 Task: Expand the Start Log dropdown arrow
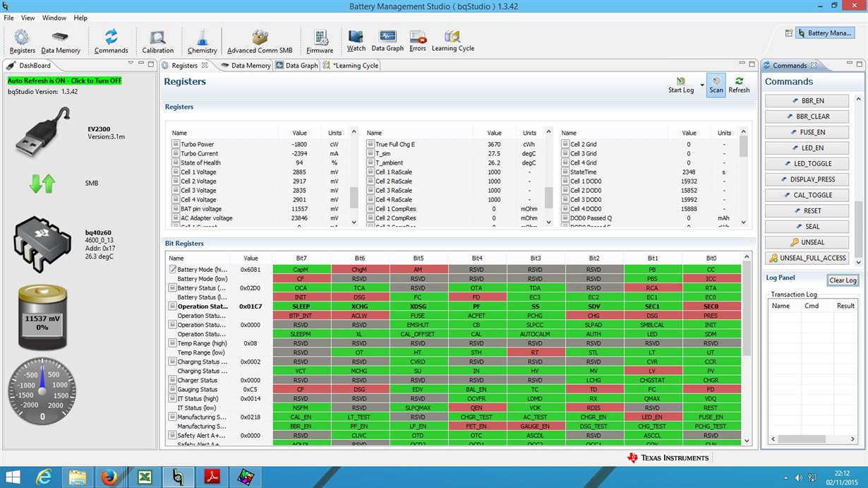(x=702, y=85)
